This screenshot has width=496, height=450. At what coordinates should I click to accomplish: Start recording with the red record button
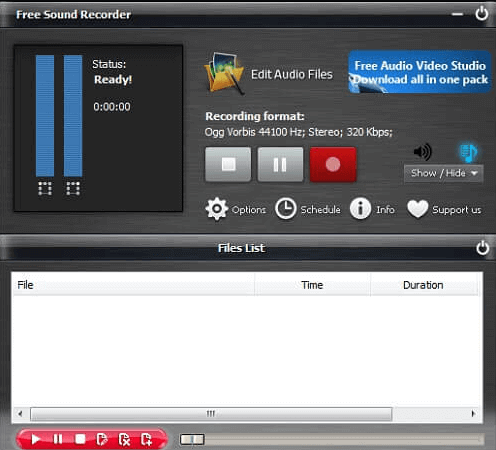point(333,164)
